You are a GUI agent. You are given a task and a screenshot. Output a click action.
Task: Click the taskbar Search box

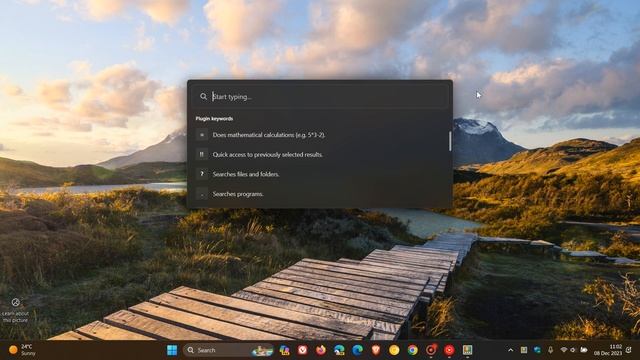[228, 350]
